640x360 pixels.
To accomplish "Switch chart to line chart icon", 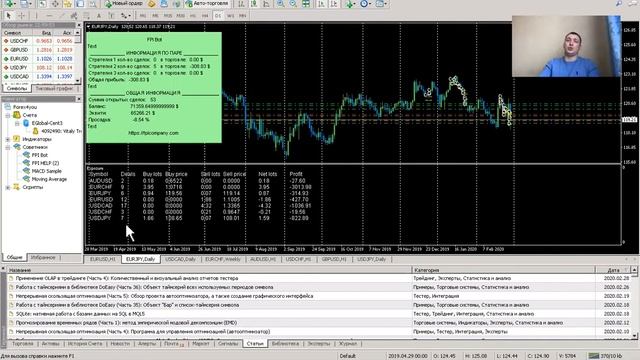I will click(266, 4).
